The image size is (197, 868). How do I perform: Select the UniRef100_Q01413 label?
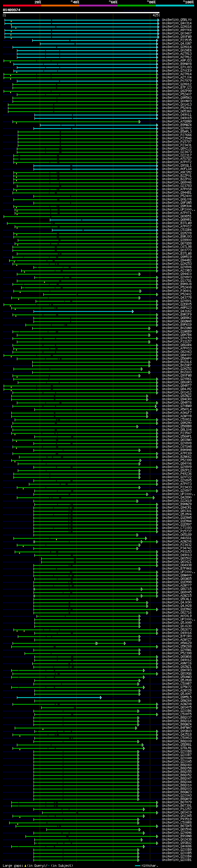[177, 105]
